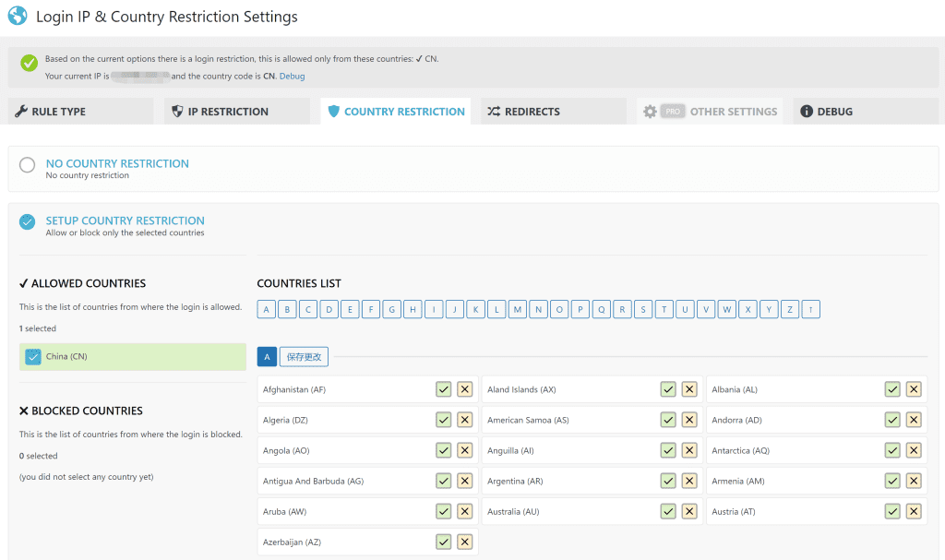This screenshot has height=560, width=945.
Task: Allow Argentina using its green checkmark icon
Action: point(668,481)
